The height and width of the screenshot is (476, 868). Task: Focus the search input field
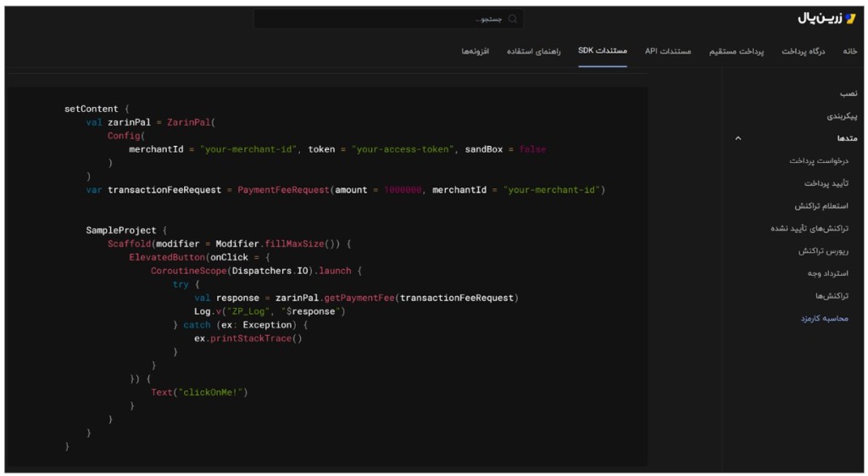point(388,19)
